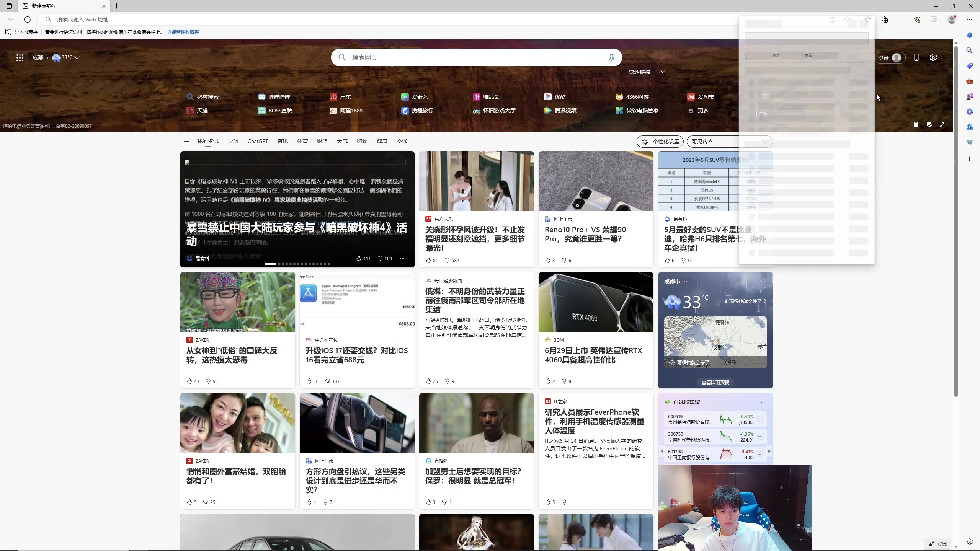The height and width of the screenshot is (551, 980).
Task: Switch to 导航 tab
Action: pyautogui.click(x=233, y=142)
